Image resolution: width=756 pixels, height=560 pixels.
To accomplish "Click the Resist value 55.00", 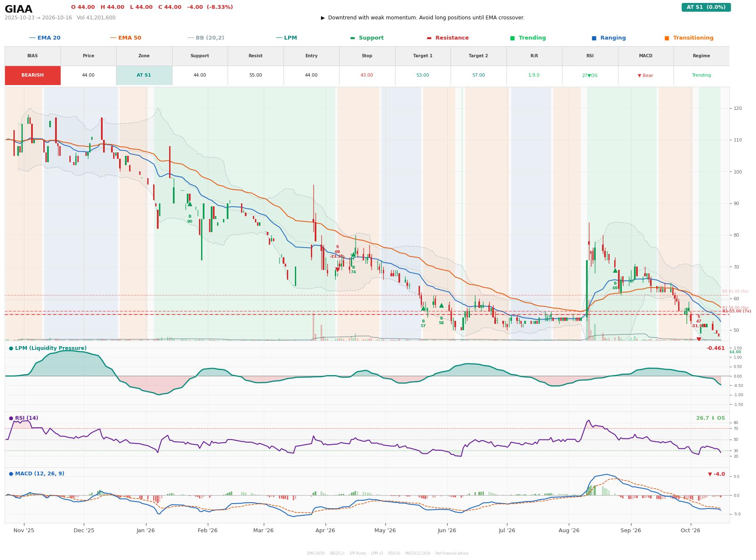I will tap(255, 75).
